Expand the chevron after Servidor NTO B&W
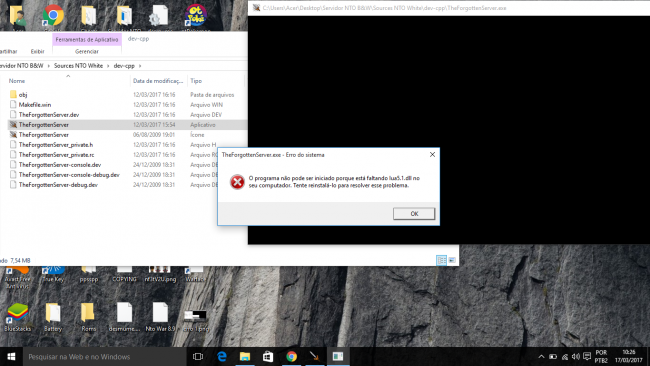 [x=49, y=65]
